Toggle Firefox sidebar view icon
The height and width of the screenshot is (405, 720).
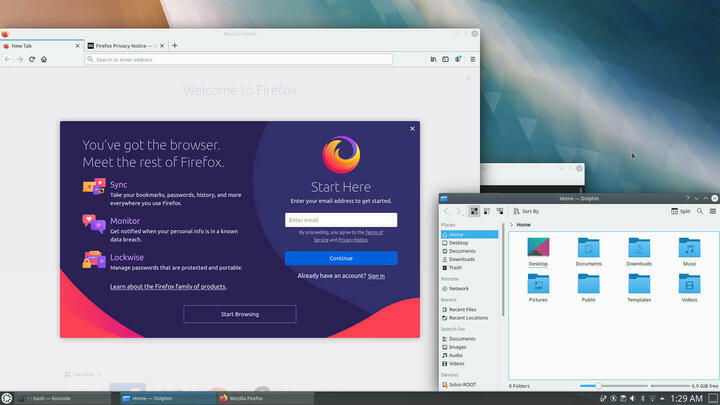445,59
